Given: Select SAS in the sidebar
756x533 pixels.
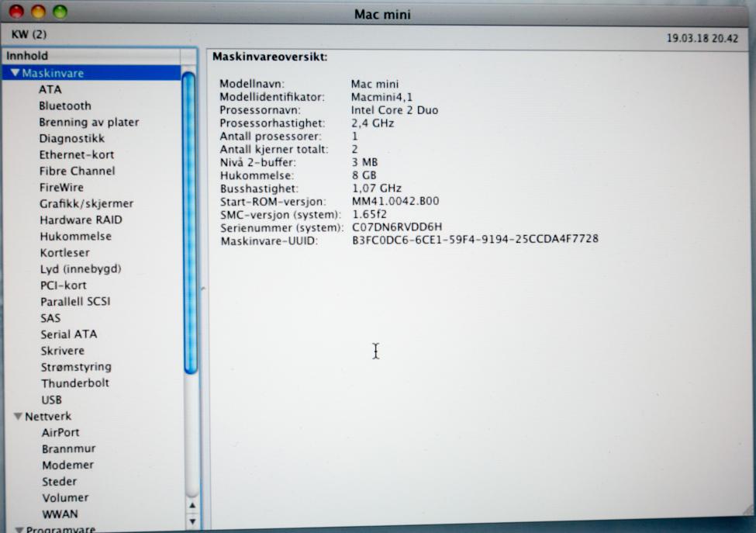Looking at the screenshot, I should tap(50, 318).
